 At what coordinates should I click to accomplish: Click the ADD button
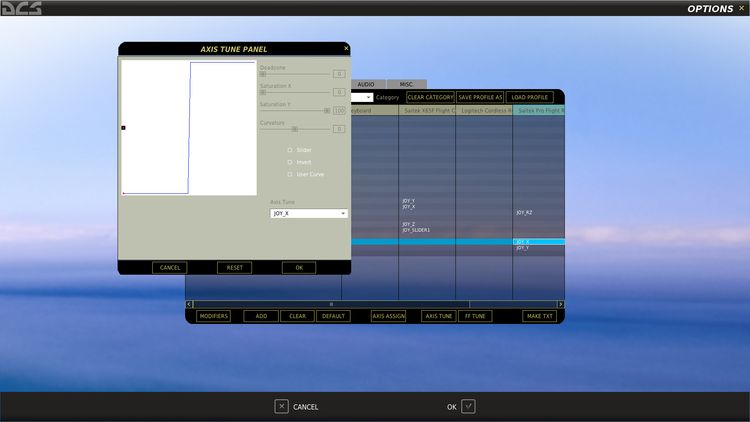[261, 316]
